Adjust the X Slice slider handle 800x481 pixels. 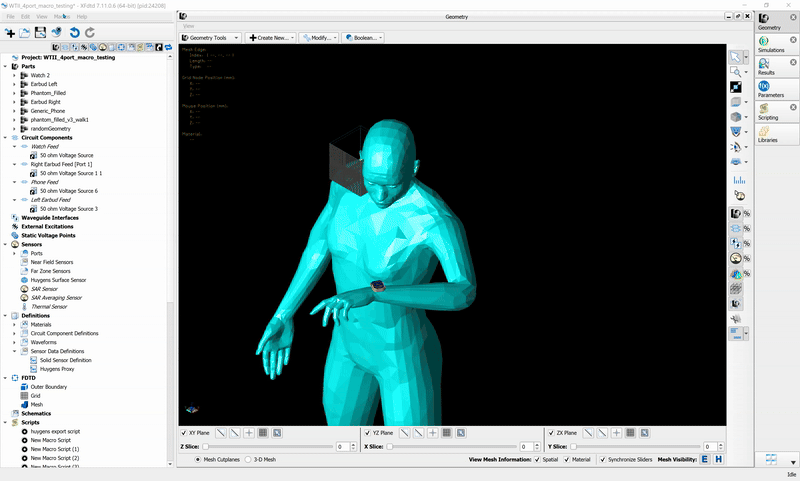[x=389, y=447]
